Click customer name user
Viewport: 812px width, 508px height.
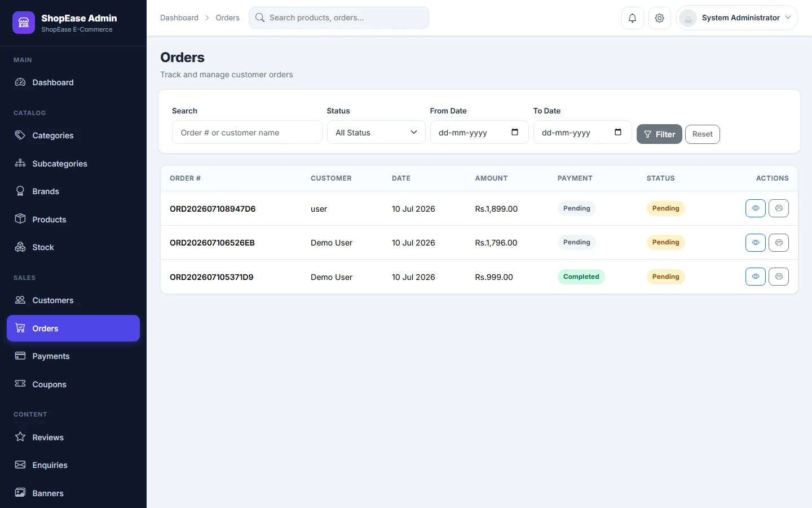319,209
